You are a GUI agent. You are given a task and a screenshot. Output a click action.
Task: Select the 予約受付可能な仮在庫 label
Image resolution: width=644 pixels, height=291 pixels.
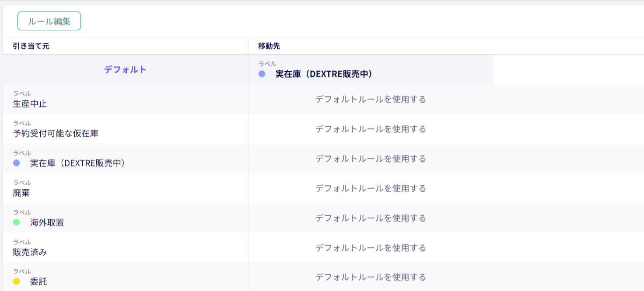[56, 134]
